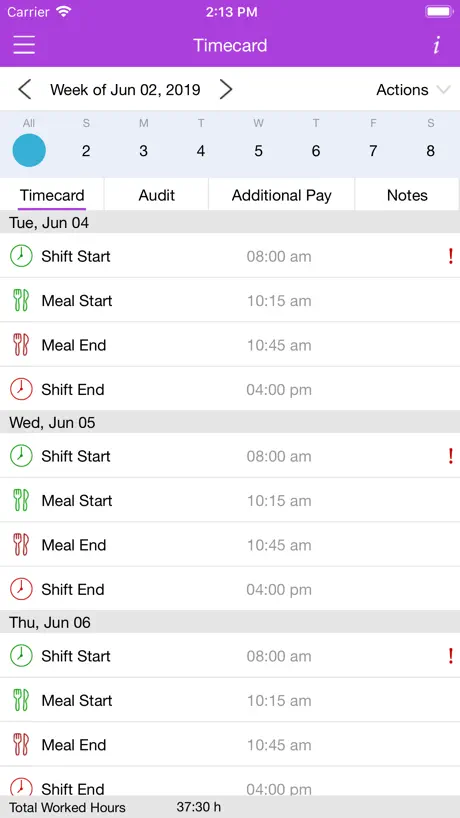Image resolution: width=460 pixels, height=818 pixels.
Task: Tap the red Shift End clock icon on Wed, Jun 05
Action: [x=21, y=590]
